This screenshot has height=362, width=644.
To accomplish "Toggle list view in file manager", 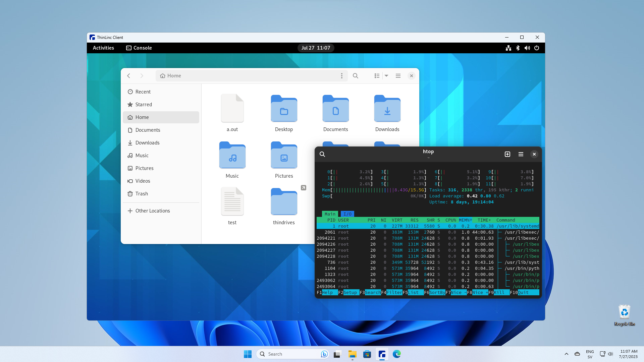I will (x=377, y=76).
